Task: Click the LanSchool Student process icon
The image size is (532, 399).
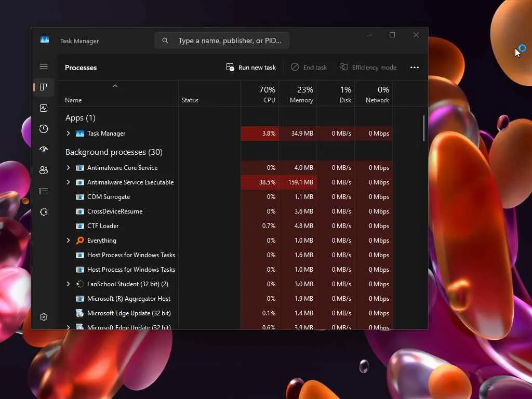Action: (80, 284)
